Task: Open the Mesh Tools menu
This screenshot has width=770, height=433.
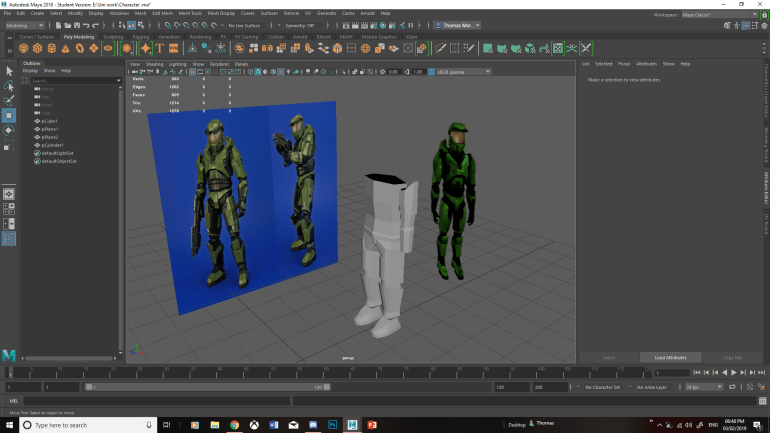Action: tap(190, 13)
